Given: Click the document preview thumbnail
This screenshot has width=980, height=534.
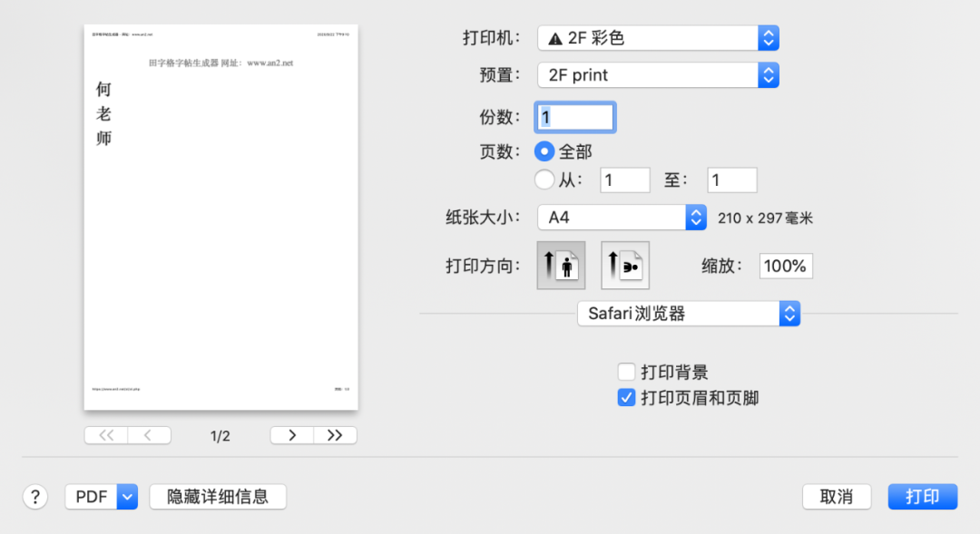Looking at the screenshot, I should click(220, 217).
